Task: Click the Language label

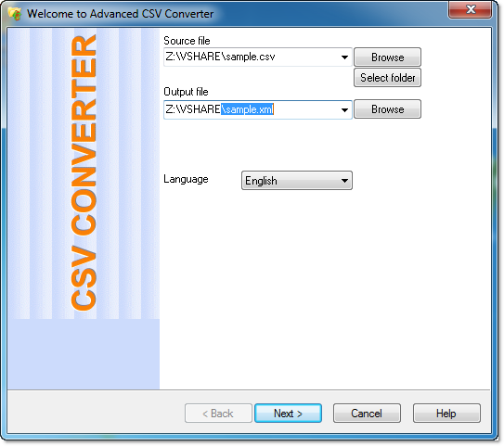Action: [186, 179]
